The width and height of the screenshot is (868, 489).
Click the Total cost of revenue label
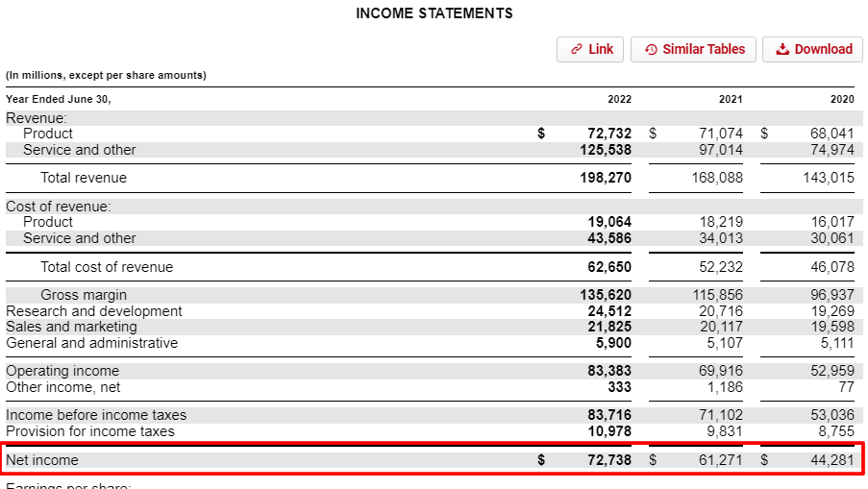107,267
